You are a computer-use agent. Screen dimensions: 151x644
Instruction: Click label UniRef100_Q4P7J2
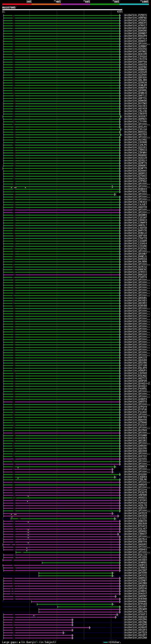tap(135, 96)
